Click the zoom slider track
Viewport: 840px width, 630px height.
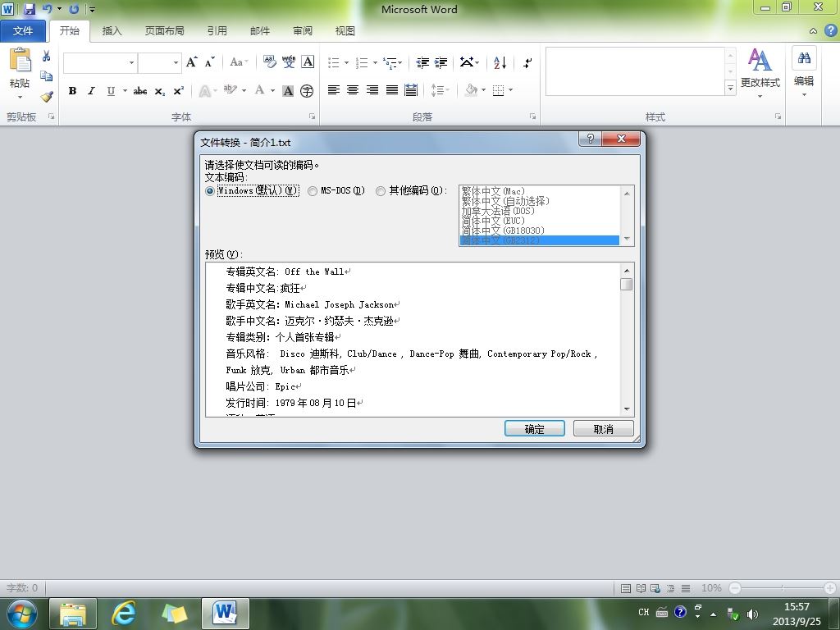pos(782,588)
